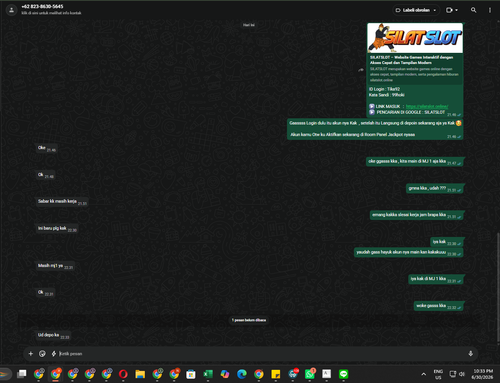
Task: Open File Explorer from taskbar
Action: (140, 374)
